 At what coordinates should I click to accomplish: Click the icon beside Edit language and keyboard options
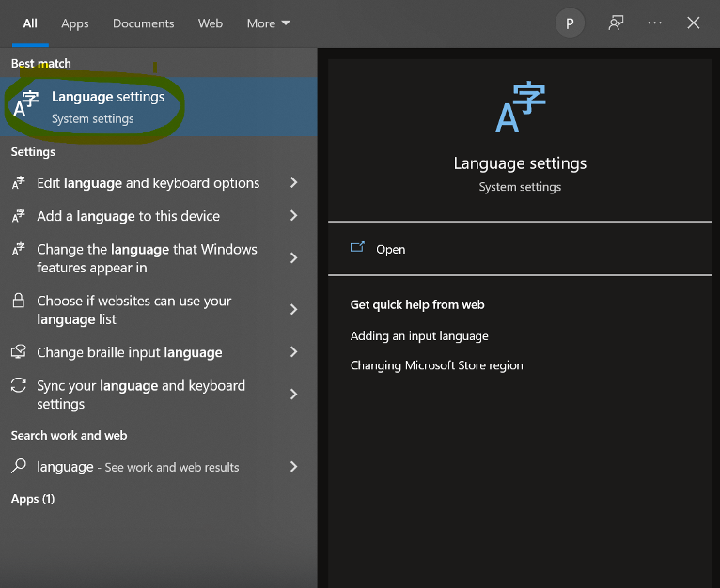[x=19, y=182]
